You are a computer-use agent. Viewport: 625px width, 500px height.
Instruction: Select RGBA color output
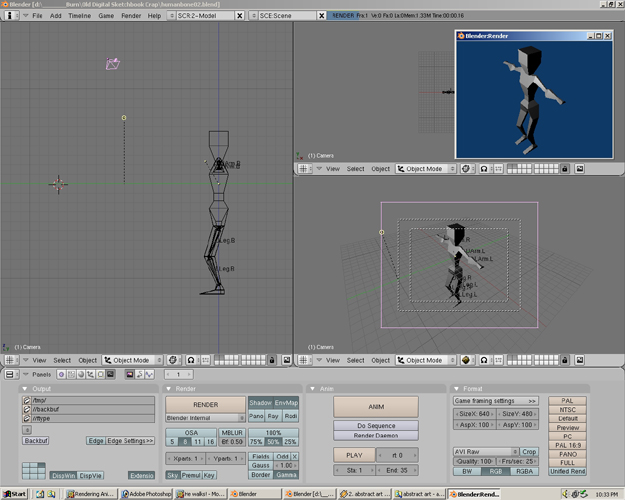524,471
